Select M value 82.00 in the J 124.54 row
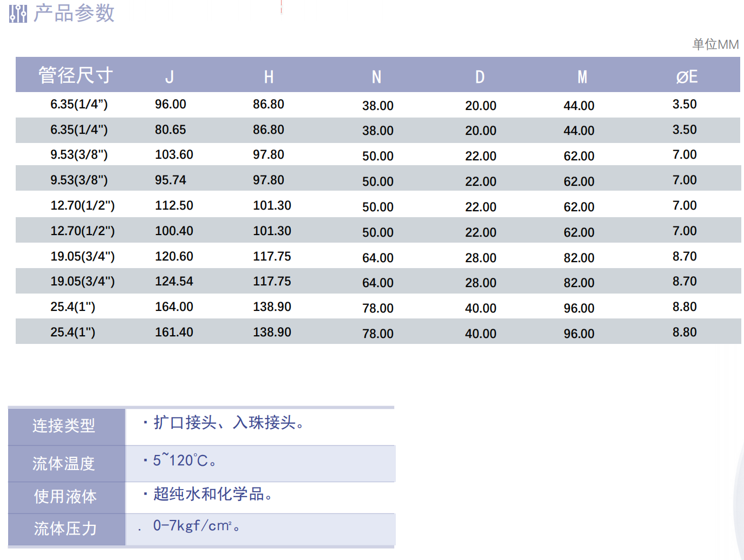744x560 pixels. pyautogui.click(x=579, y=283)
